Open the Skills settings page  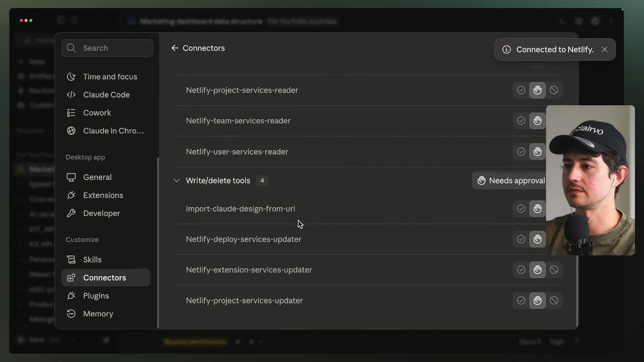coord(106,259)
